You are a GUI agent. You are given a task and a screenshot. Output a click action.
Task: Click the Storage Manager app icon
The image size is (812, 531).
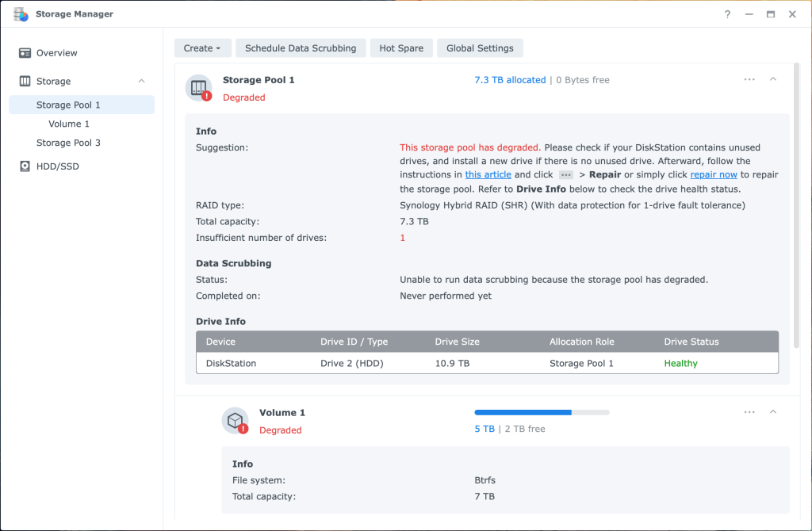21,14
